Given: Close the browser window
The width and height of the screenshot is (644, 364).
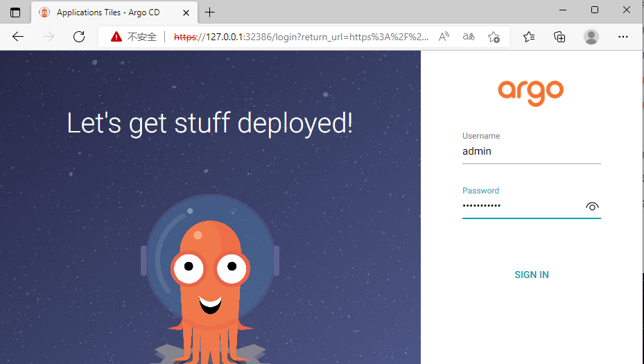Looking at the screenshot, I should (627, 10).
